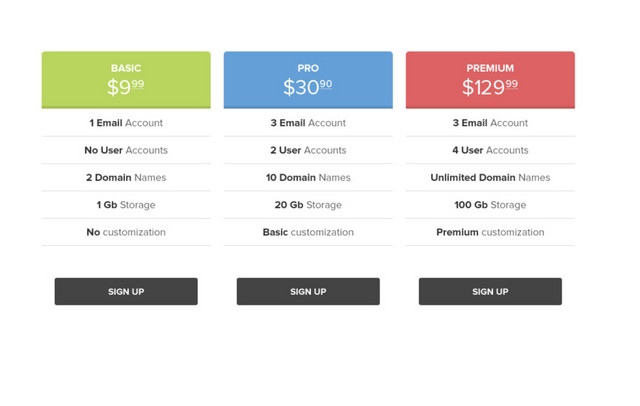640x406 pixels.
Task: Click "1 Gb Storage" row
Action: [x=126, y=205]
